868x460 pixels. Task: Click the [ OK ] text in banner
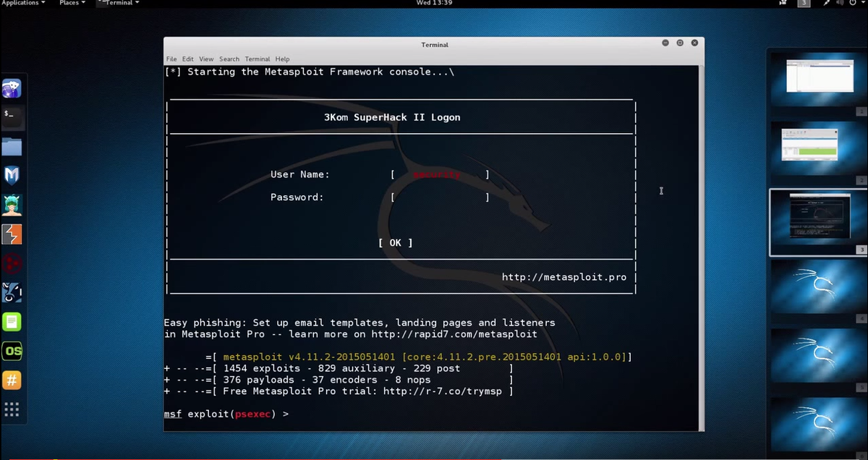pyautogui.click(x=395, y=243)
